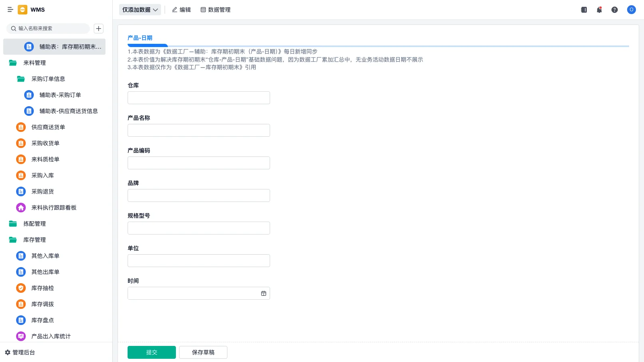Open 数据管理 in the top toolbar
The width and height of the screenshot is (644, 362).
pos(215,10)
